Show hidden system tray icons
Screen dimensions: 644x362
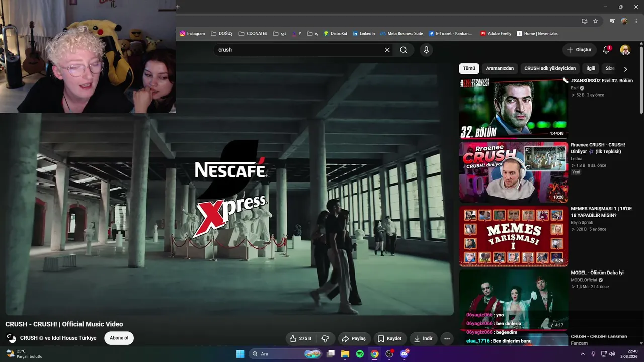[583, 354]
